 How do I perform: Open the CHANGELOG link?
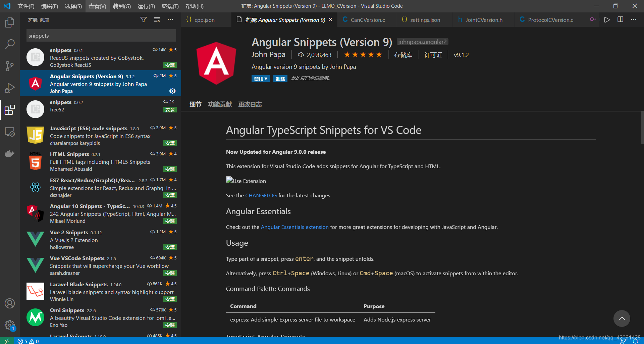tap(261, 195)
